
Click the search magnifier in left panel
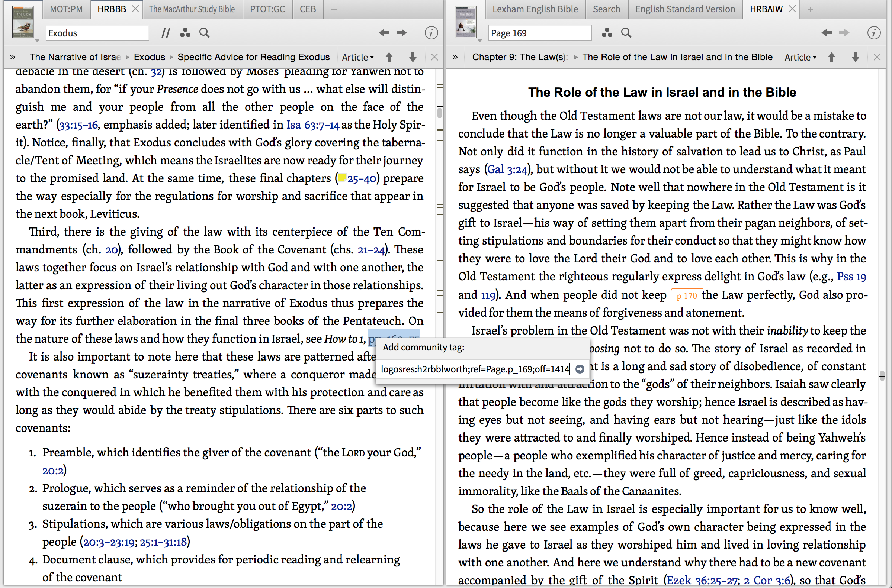click(x=205, y=33)
